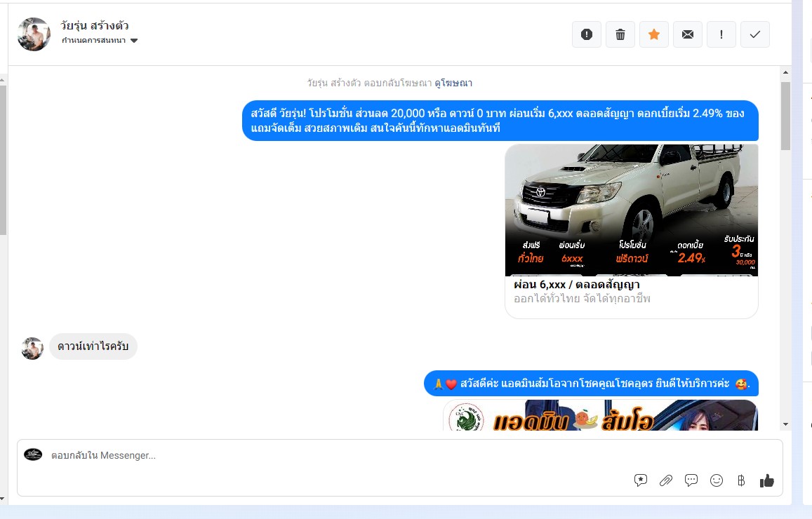The height and width of the screenshot is (519, 812).
Task: Click left panel scrollbar down arrow
Action: [3, 499]
